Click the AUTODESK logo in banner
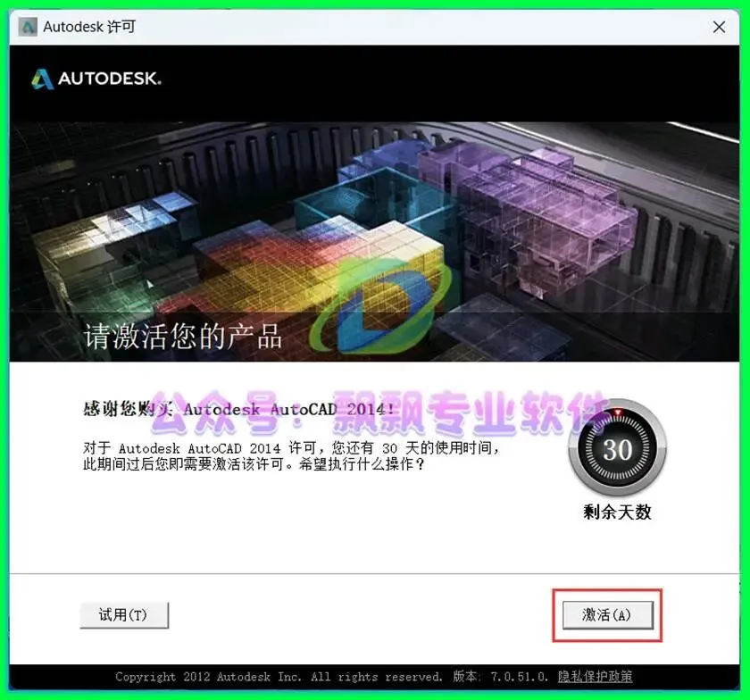The width and height of the screenshot is (750, 700). tap(96, 79)
